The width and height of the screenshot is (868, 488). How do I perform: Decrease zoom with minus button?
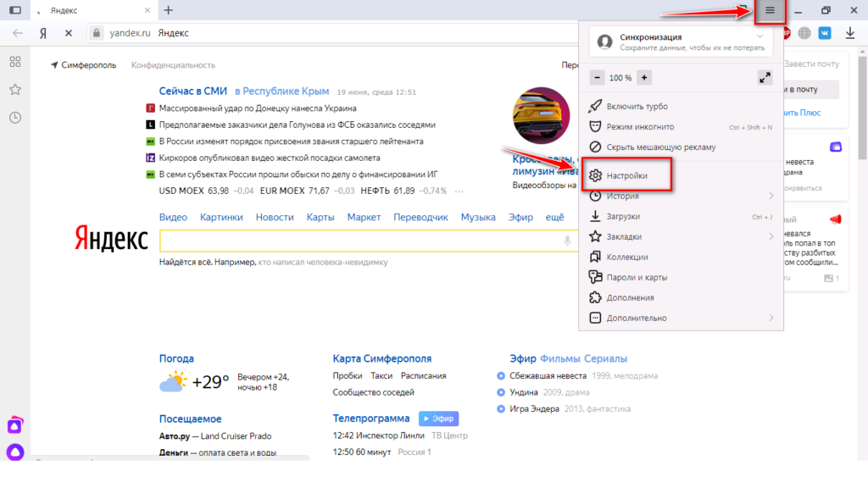pos(597,77)
